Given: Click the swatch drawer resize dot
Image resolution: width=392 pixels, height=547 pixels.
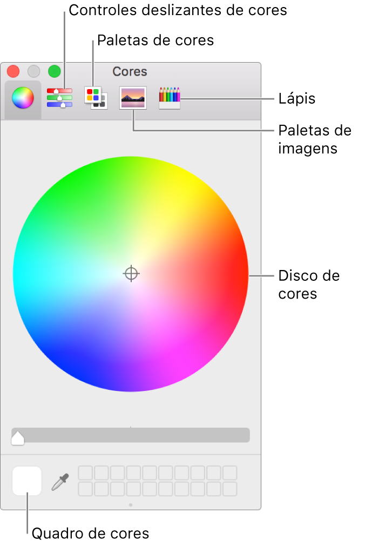Looking at the screenshot, I should tap(131, 505).
